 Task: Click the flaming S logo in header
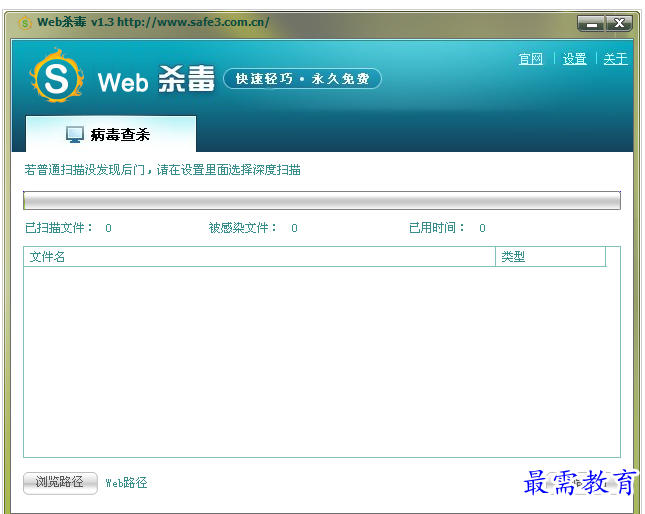[x=57, y=76]
